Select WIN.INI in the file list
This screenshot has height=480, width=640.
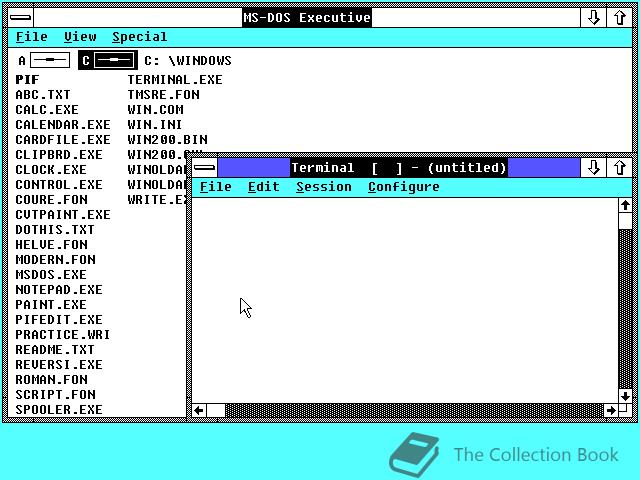155,124
